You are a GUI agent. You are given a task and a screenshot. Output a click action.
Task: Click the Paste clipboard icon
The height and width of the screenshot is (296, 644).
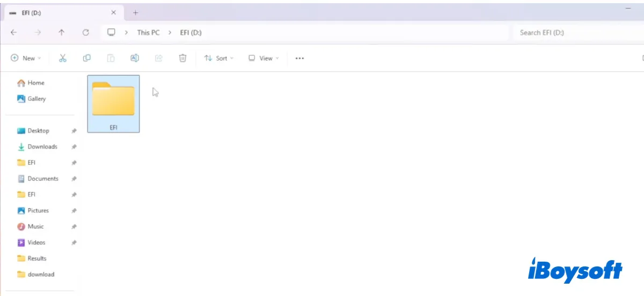pos(111,58)
